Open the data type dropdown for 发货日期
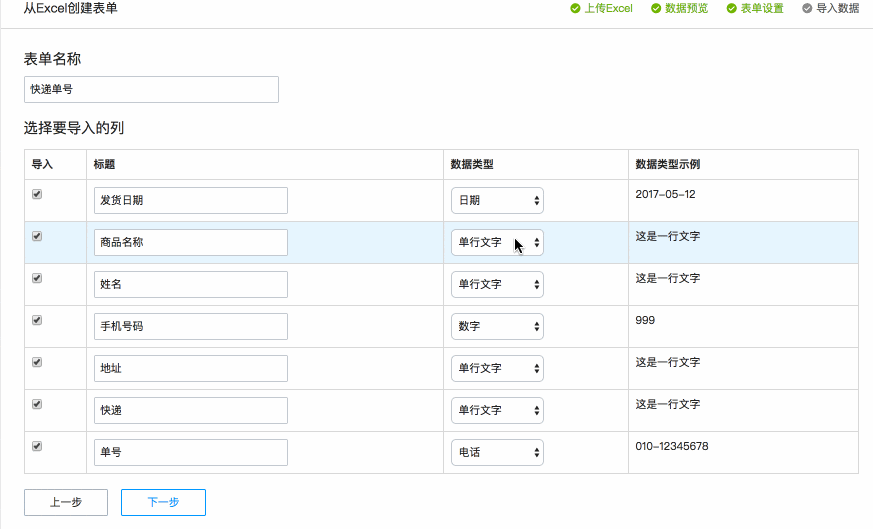This screenshot has height=529, width=873. pyautogui.click(x=497, y=201)
